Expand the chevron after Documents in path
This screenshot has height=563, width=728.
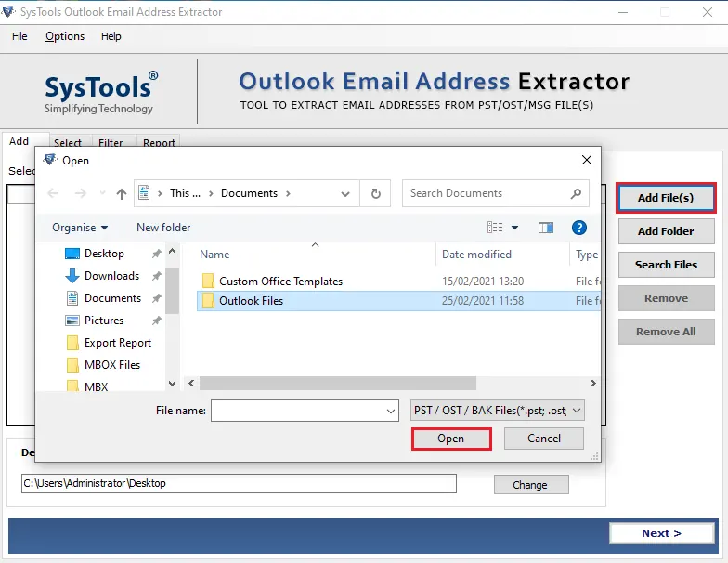click(x=288, y=193)
